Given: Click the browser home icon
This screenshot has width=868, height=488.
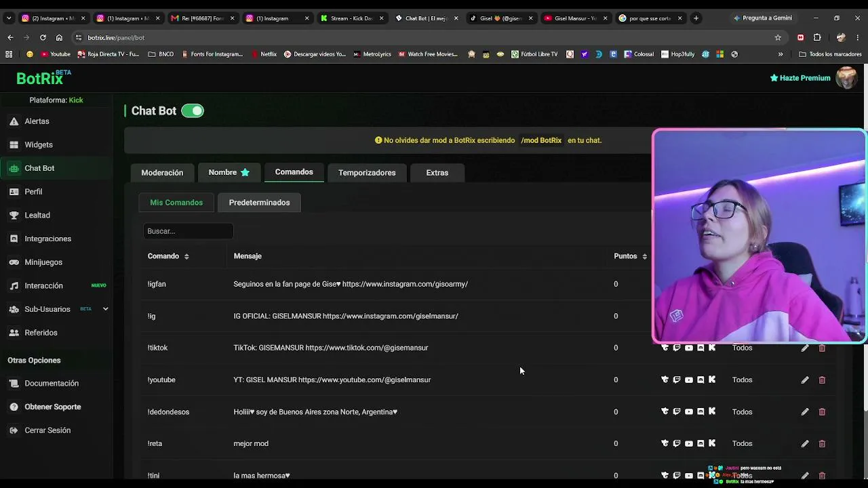Looking at the screenshot, I should pyautogui.click(x=59, y=37).
